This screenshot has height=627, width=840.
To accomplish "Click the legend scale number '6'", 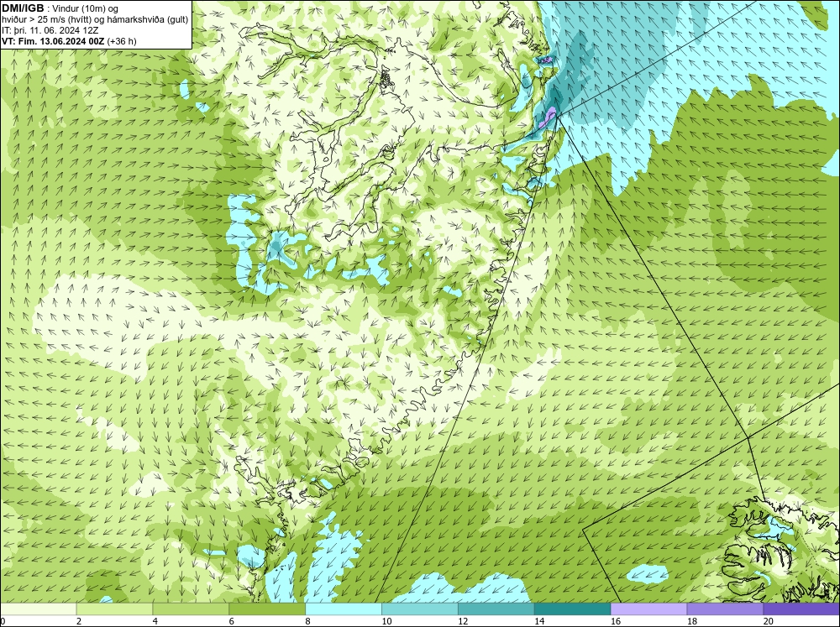I will point(232,621).
